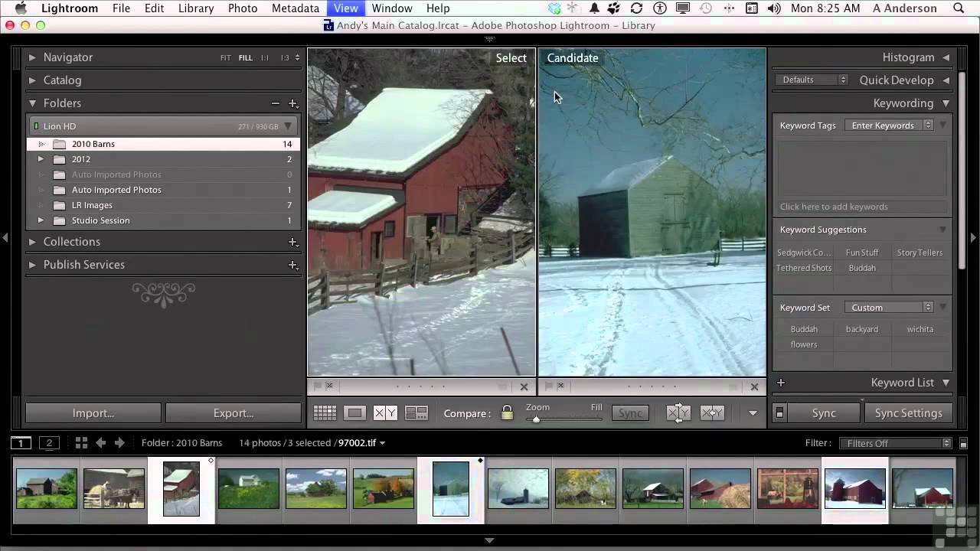The width and height of the screenshot is (980, 551).
Task: Open Enter Keywords dropdown
Action: pyautogui.click(x=889, y=126)
